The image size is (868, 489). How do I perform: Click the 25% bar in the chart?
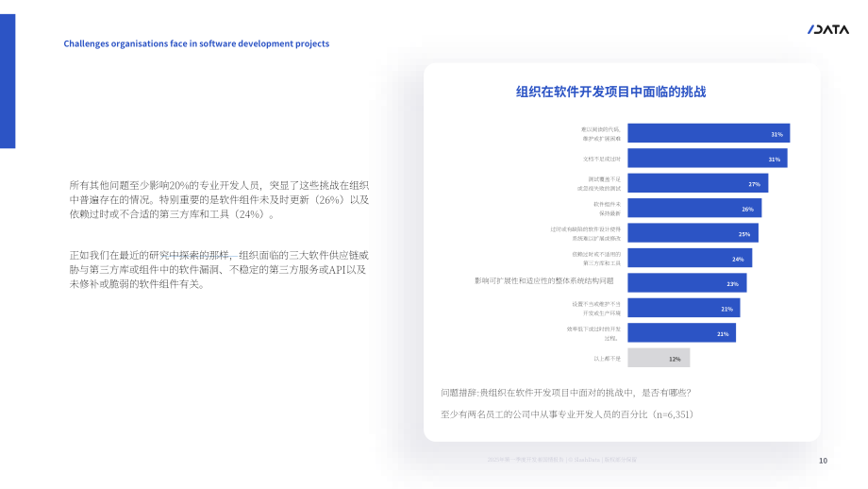point(693,233)
